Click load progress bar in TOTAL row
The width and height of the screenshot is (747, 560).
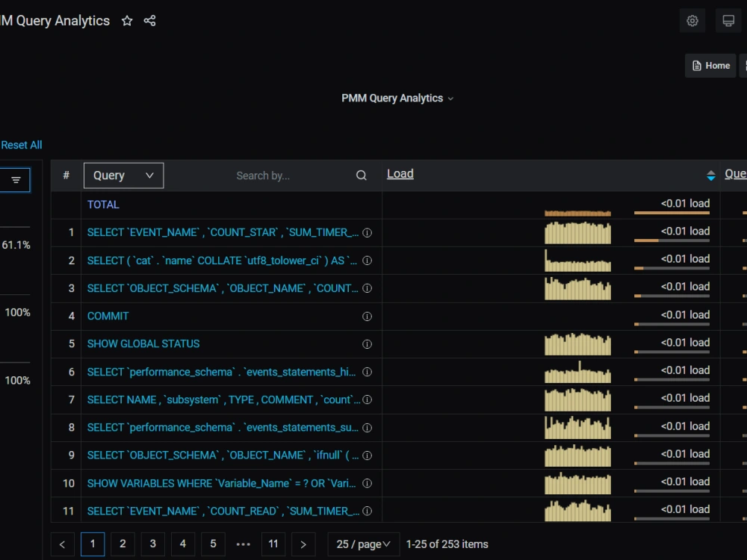(672, 213)
